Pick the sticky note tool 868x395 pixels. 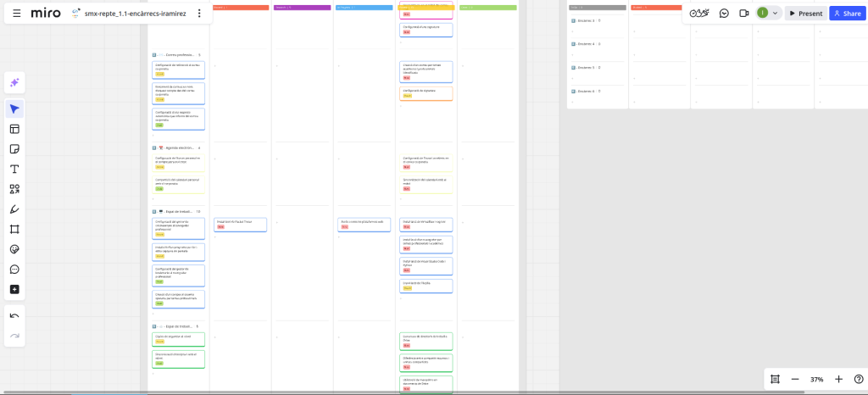pos(14,149)
